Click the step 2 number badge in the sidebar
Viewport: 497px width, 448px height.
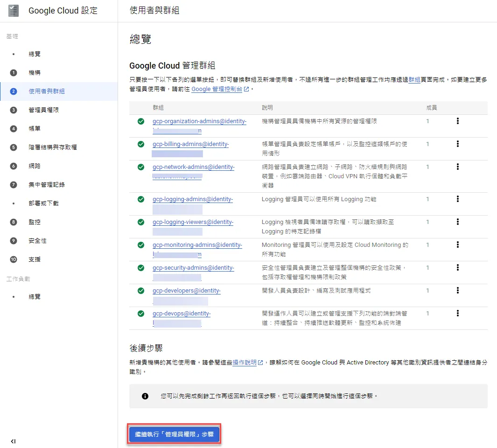click(x=14, y=91)
